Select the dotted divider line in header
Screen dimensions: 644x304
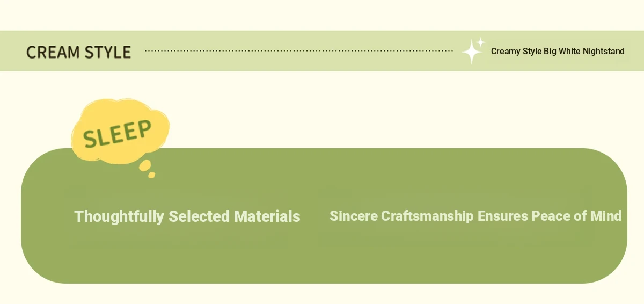pos(299,51)
